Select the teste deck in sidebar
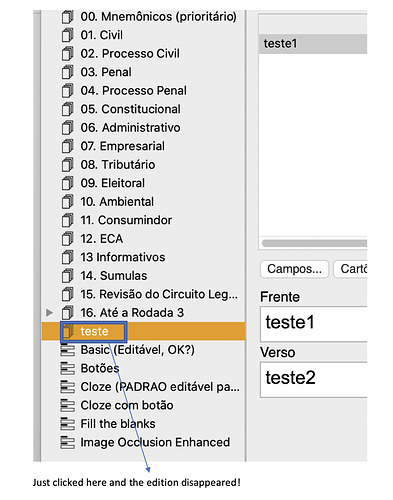393x500 pixels. click(x=143, y=331)
